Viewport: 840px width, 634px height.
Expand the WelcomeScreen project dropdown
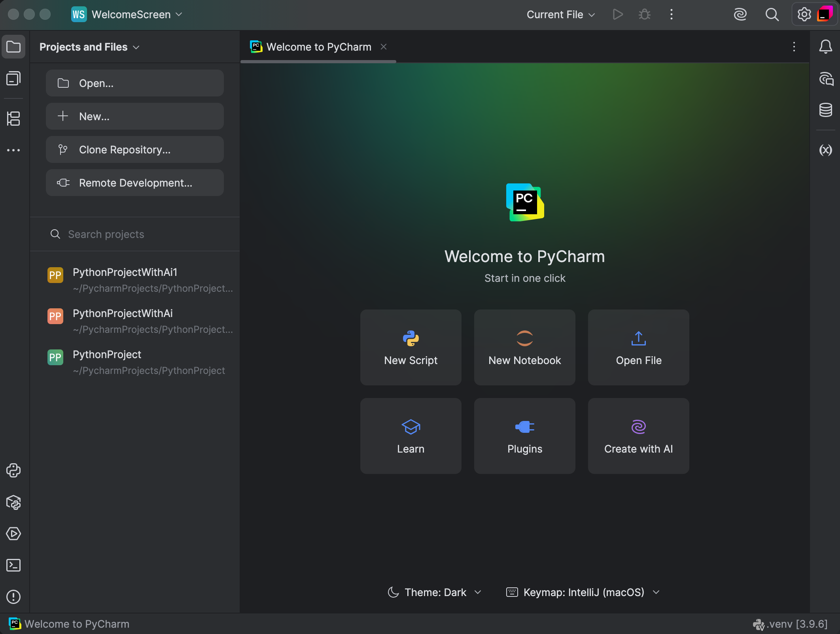pos(127,15)
